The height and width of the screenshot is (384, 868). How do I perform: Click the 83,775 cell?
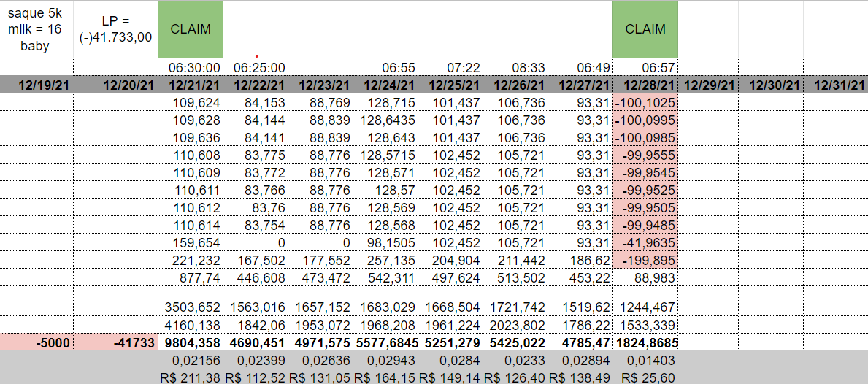click(x=256, y=155)
